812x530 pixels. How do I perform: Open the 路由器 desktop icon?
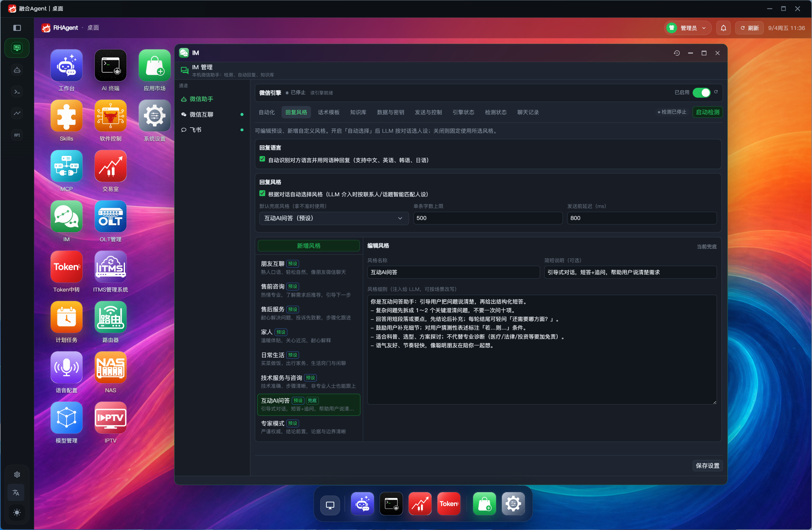point(111,317)
